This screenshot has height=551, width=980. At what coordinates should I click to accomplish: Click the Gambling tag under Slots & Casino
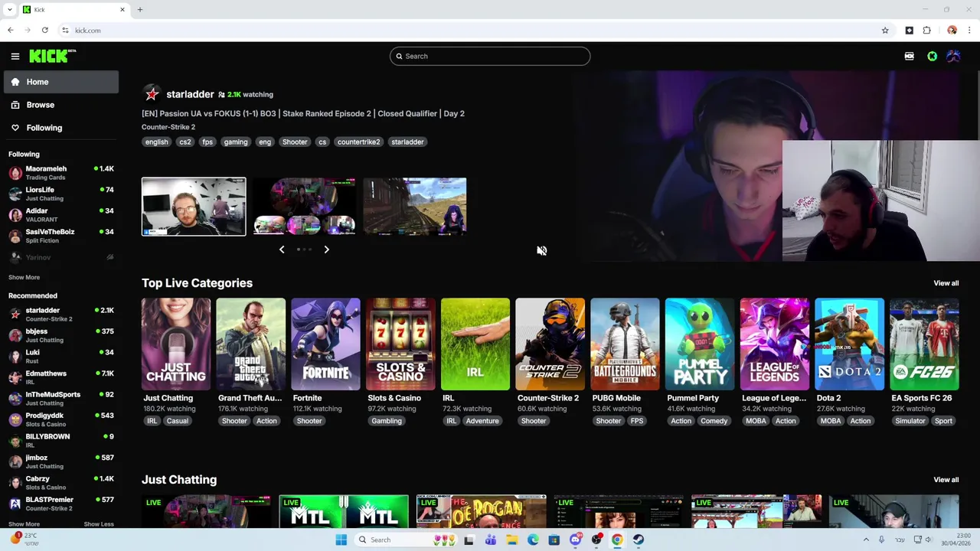(x=387, y=421)
